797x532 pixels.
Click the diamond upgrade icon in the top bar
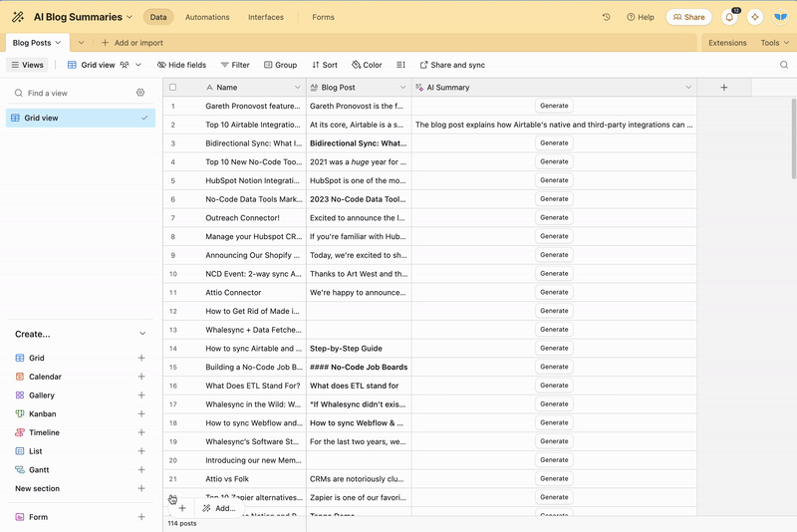pyautogui.click(x=755, y=17)
